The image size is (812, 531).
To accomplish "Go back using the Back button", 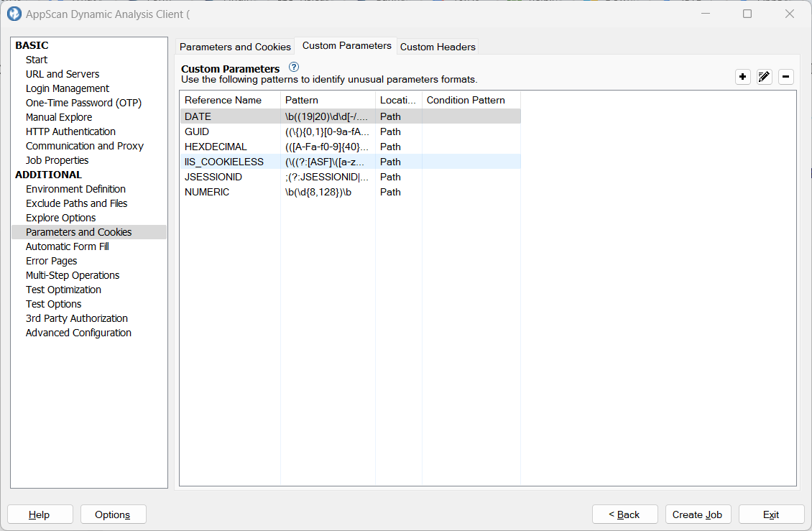I will point(624,514).
